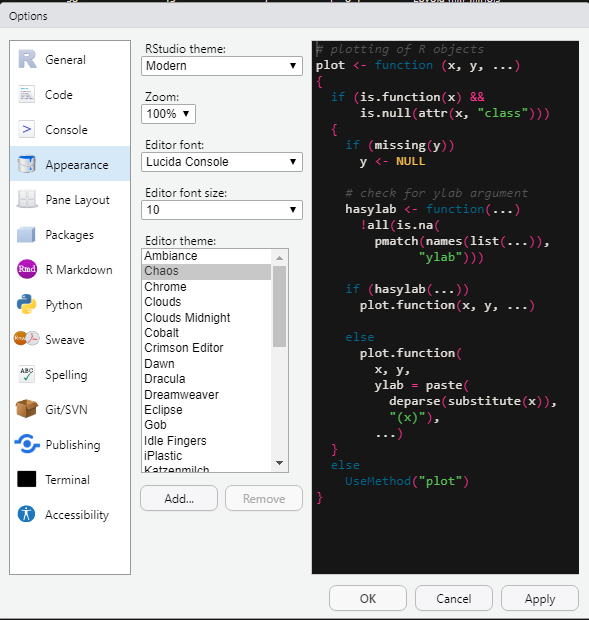
Task: Click the theme list scroll up arrow
Action: (x=279, y=258)
